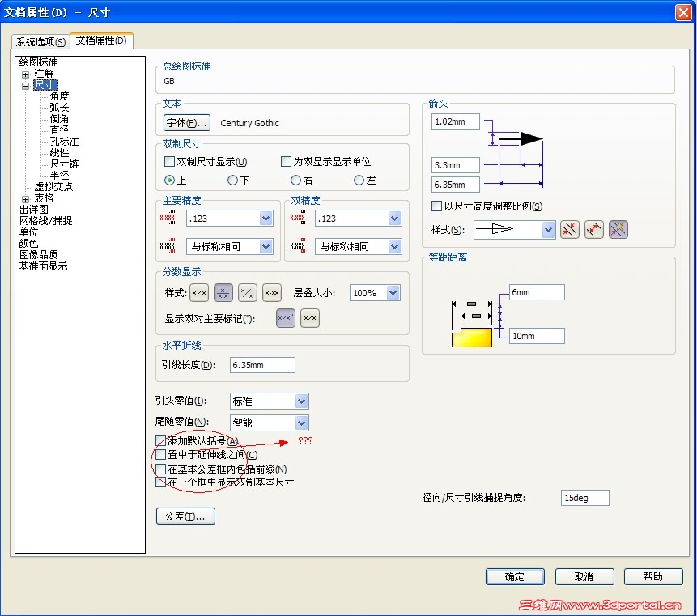The width and height of the screenshot is (697, 616).
Task: Switch to 文档属性 tab
Action: point(101,40)
